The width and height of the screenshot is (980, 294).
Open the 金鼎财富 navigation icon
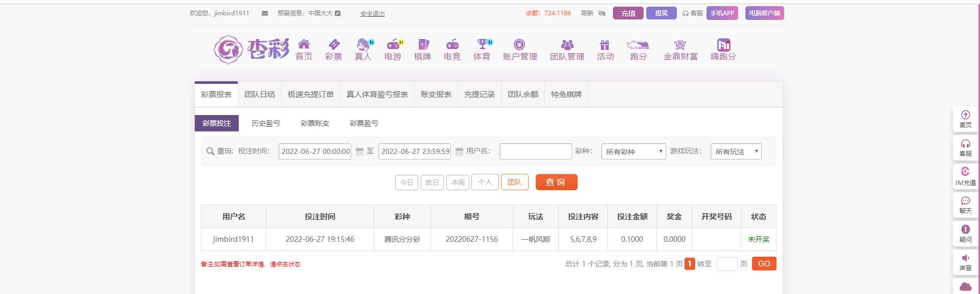click(x=680, y=44)
